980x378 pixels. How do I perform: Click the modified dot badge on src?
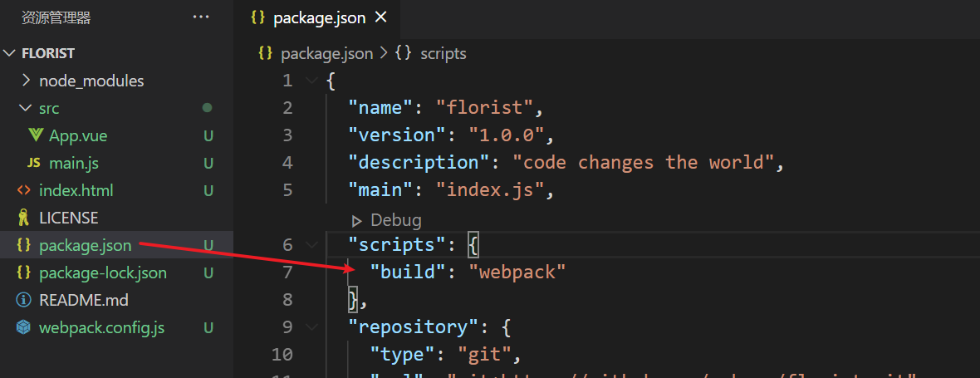pos(208,108)
